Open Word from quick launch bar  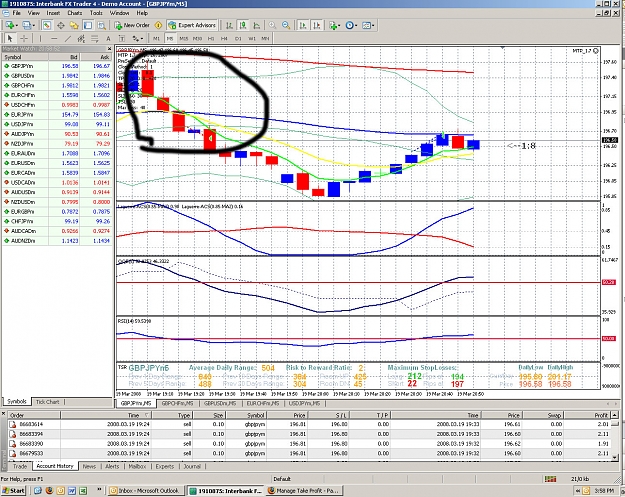point(72,491)
